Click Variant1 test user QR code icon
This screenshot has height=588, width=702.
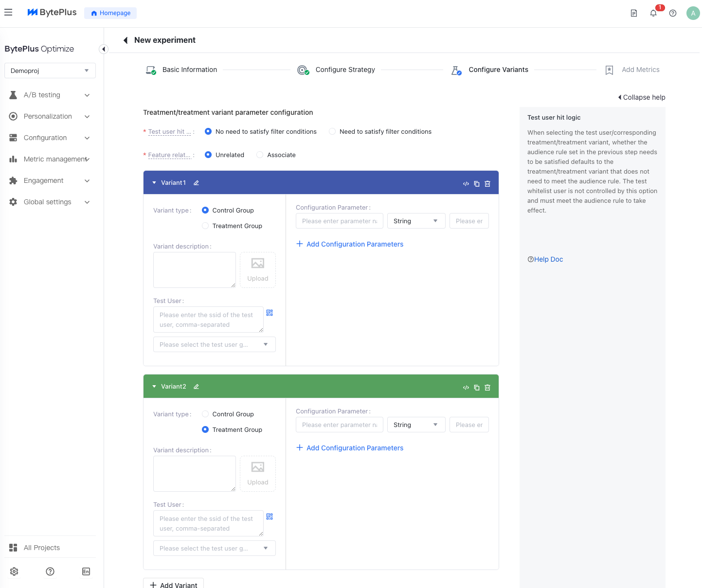pos(270,313)
